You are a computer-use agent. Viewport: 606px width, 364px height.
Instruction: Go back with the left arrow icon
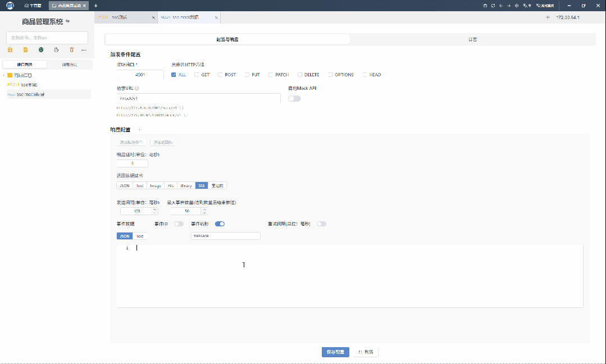point(501,6)
